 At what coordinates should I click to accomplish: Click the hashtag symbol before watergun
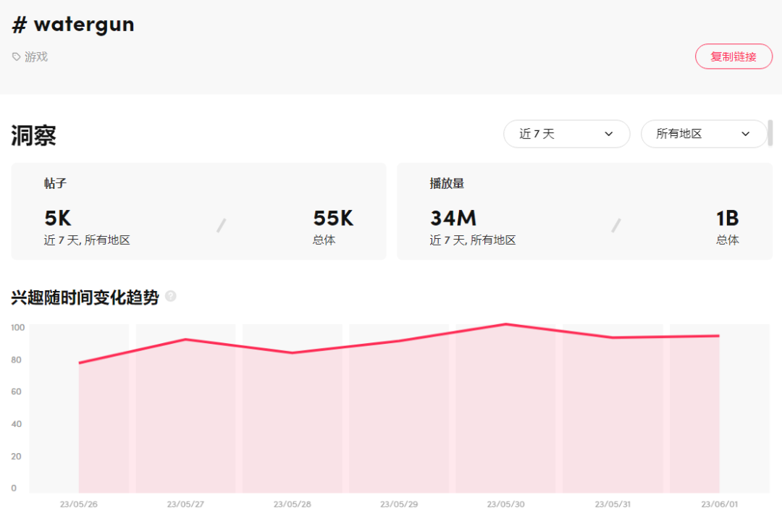pos(18,24)
